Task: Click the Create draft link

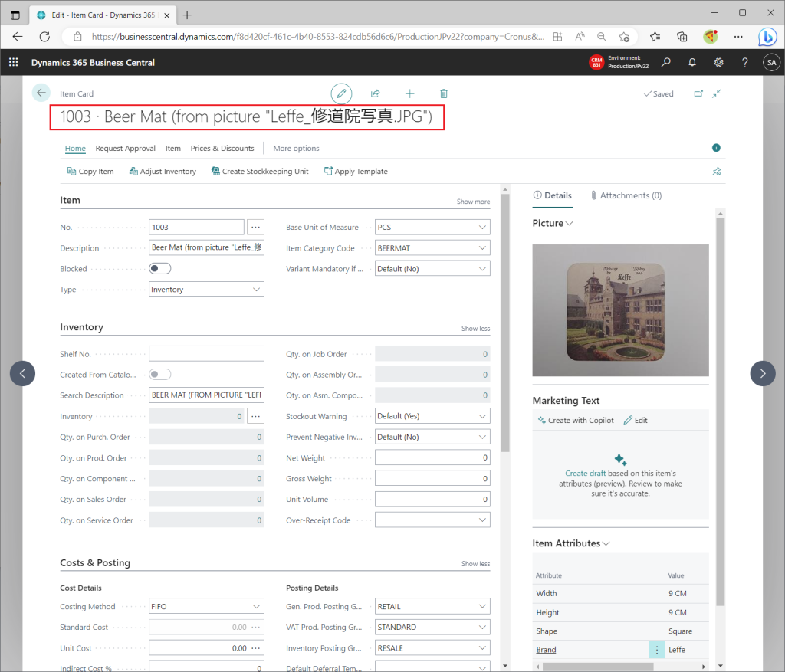Action: pyautogui.click(x=585, y=474)
